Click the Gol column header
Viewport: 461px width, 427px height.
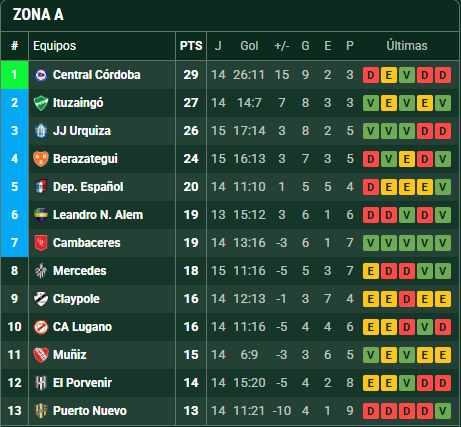pos(249,46)
